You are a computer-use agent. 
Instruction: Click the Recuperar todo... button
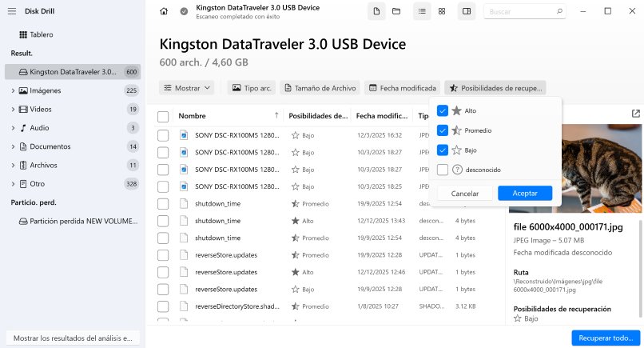[x=606, y=338]
